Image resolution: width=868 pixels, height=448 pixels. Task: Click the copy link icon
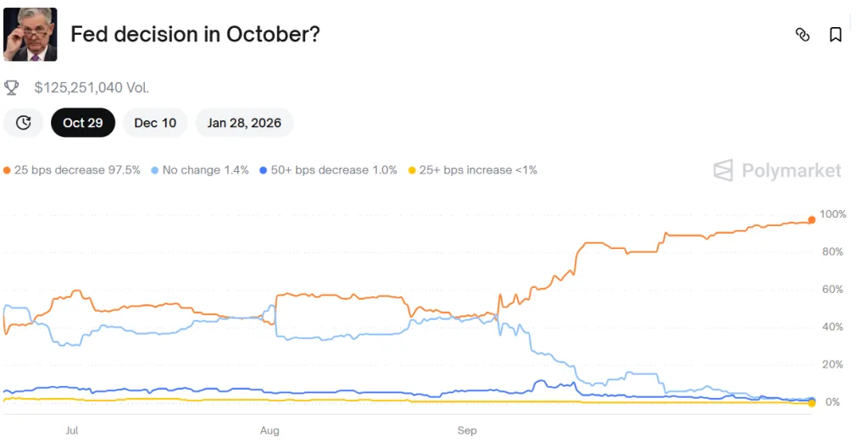coord(802,35)
